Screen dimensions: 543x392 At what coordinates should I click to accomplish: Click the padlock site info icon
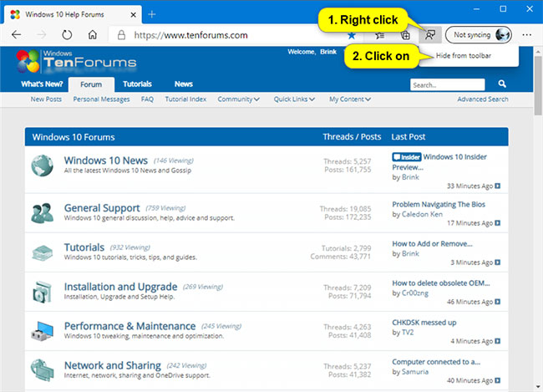click(x=121, y=34)
